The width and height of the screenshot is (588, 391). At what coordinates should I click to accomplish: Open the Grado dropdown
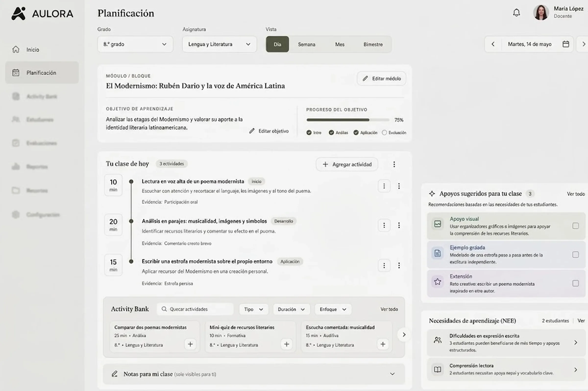coord(135,44)
